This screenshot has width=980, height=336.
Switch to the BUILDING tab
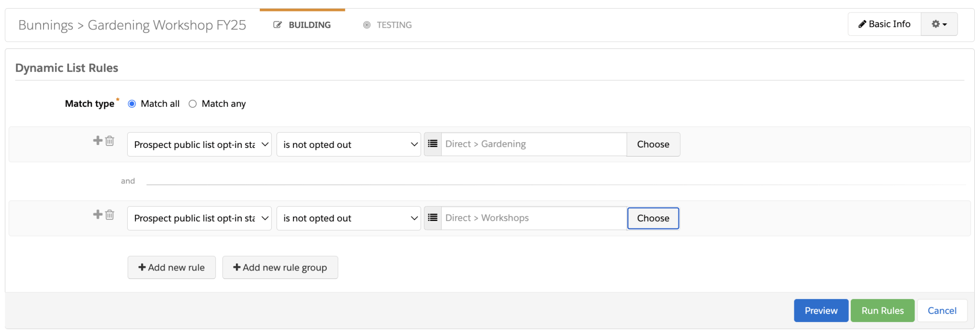pos(302,25)
